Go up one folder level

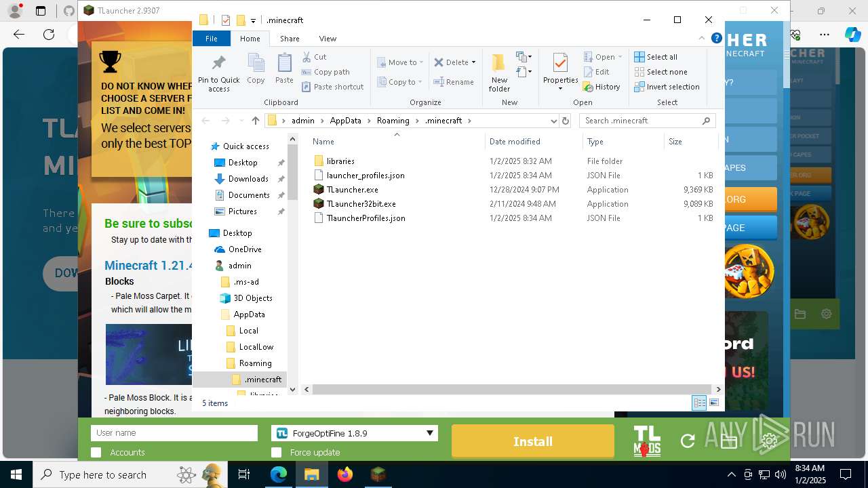[x=255, y=121]
